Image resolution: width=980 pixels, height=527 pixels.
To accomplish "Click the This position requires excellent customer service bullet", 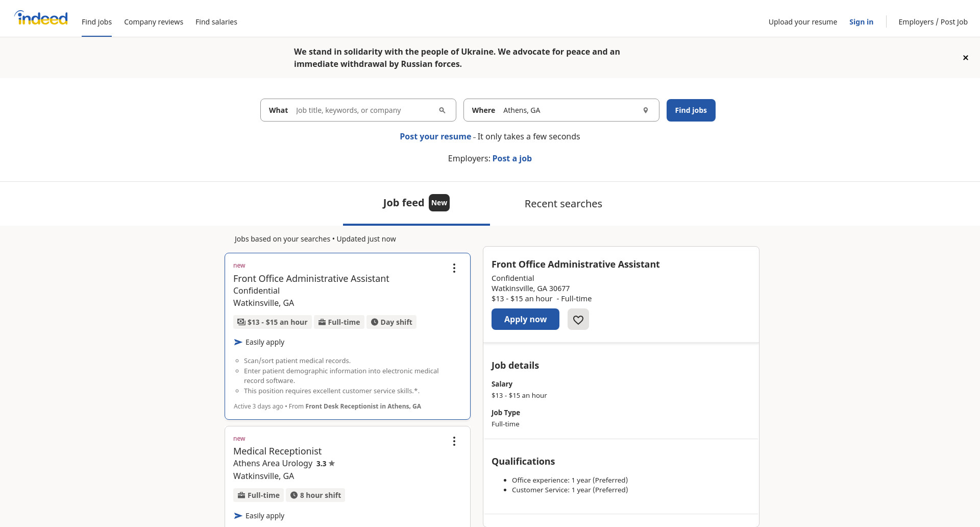I will click(x=332, y=391).
